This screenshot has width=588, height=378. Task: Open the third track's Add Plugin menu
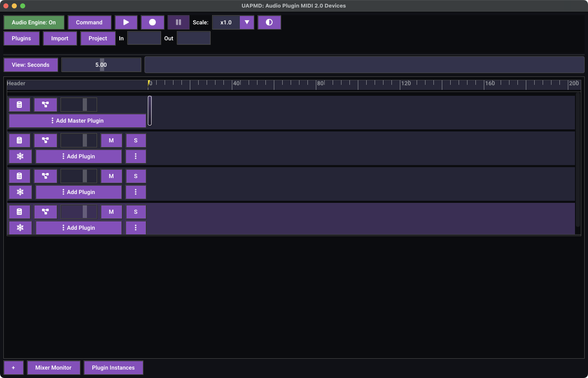pyautogui.click(x=79, y=228)
